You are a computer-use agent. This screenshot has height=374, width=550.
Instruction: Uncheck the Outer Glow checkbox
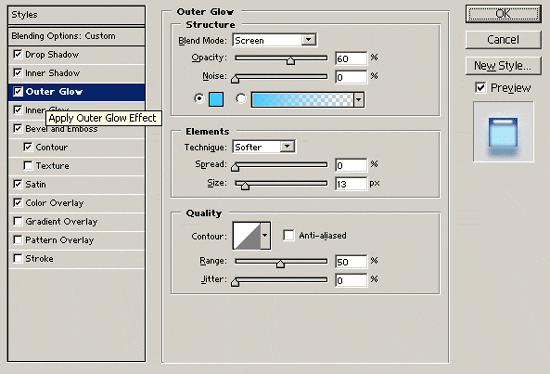tap(18, 92)
